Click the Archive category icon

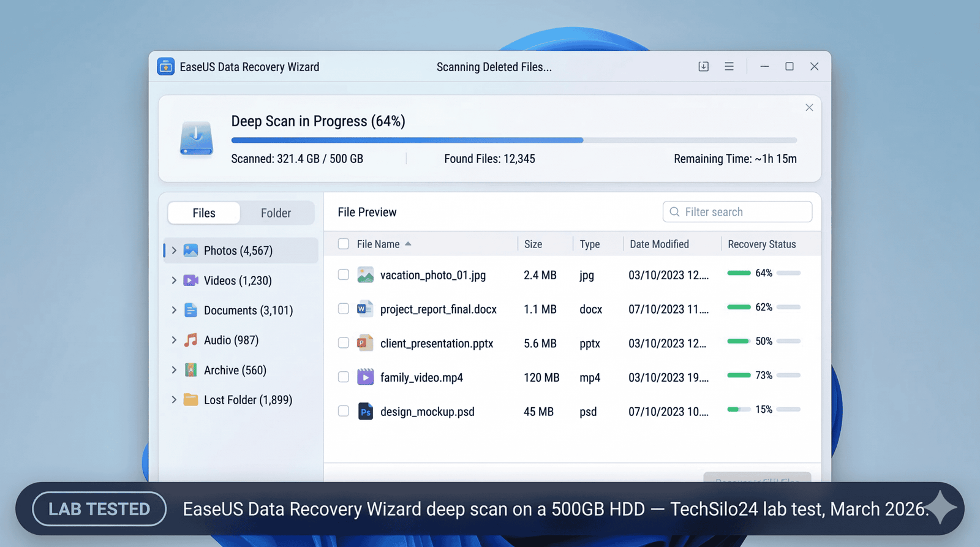pos(190,369)
